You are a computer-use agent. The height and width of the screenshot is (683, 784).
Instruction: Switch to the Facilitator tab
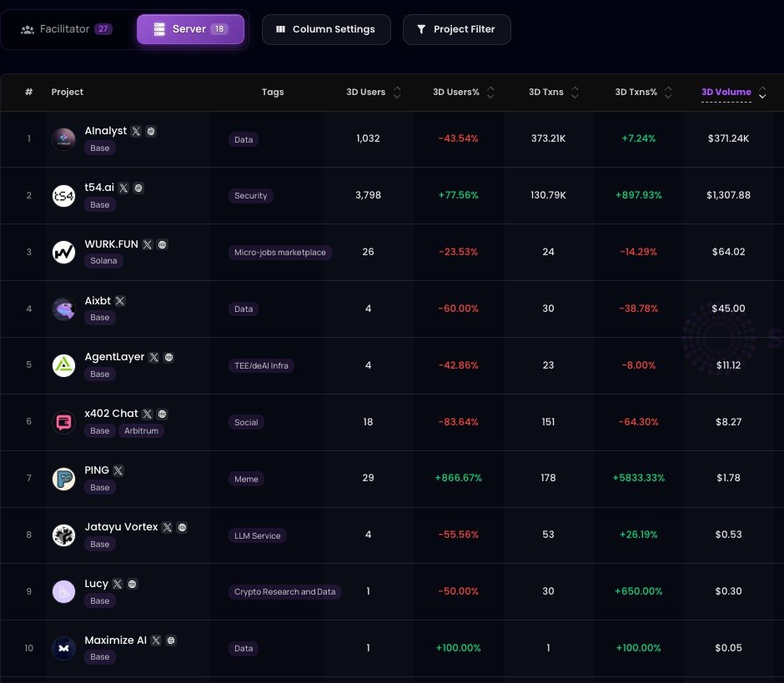pos(67,29)
